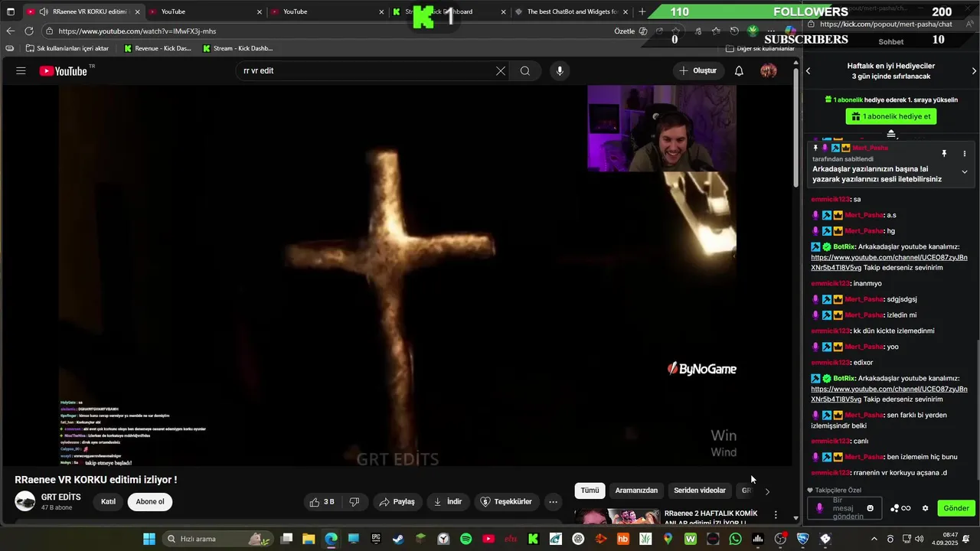980x551 pixels.
Task: Start voice search with microphone icon
Action: 560,70
